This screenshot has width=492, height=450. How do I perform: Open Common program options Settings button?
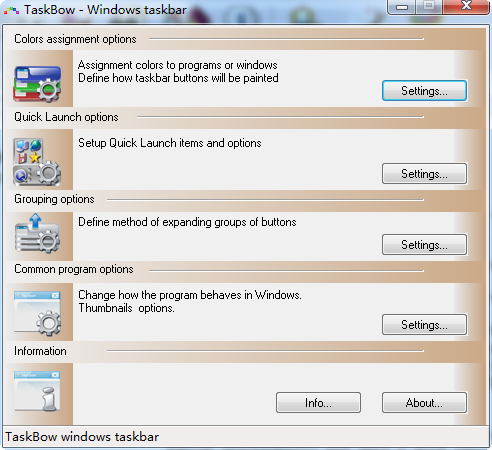click(x=424, y=324)
